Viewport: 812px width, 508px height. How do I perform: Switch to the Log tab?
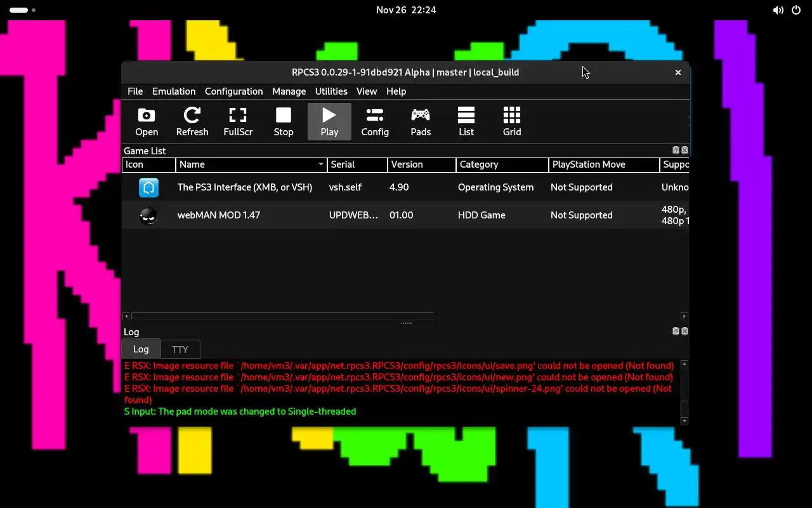141,349
